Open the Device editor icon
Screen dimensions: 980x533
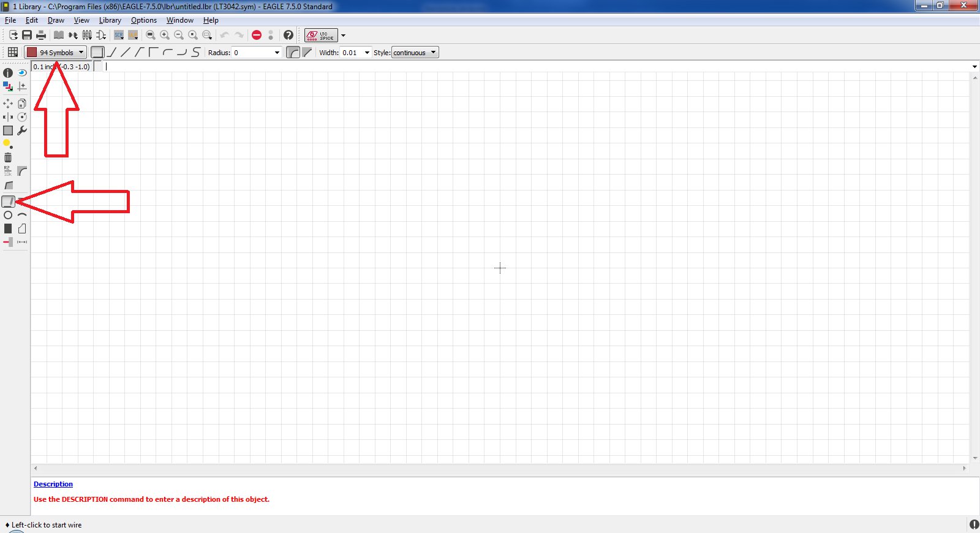pos(73,36)
